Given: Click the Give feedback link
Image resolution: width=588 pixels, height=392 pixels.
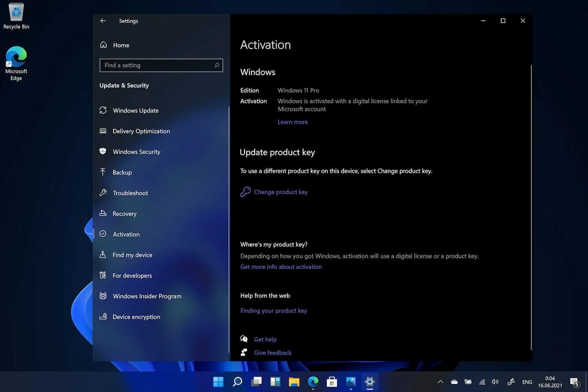Looking at the screenshot, I should [273, 353].
